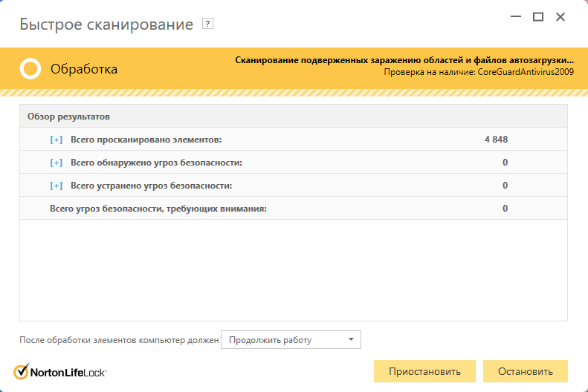Image resolution: width=588 pixels, height=392 pixels.
Task: Click the Обзор результатов header
Action: [x=68, y=117]
